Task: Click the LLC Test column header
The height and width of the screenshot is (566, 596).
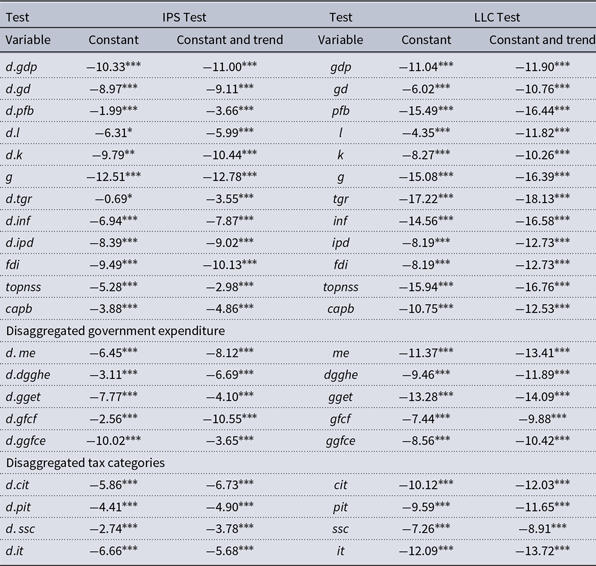Action: click(x=496, y=17)
